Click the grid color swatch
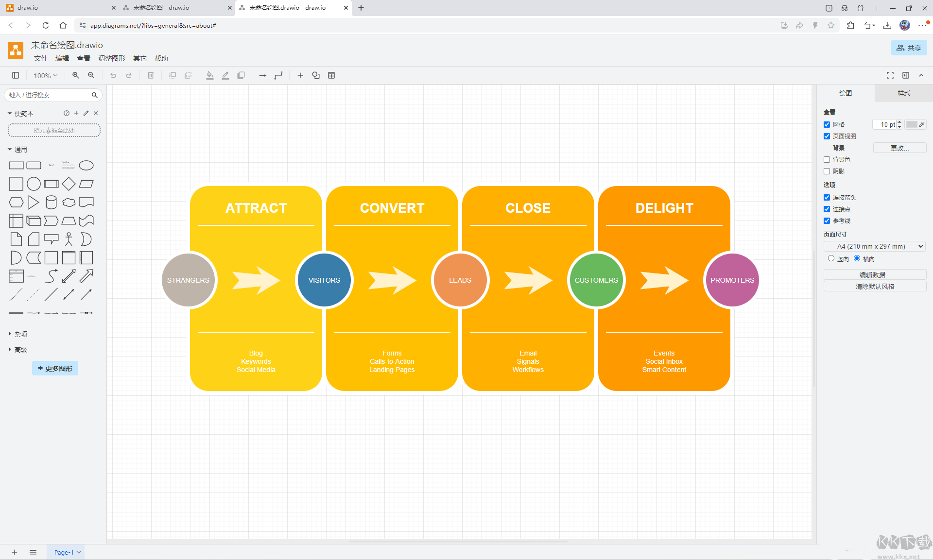This screenshot has width=933, height=560. (912, 125)
